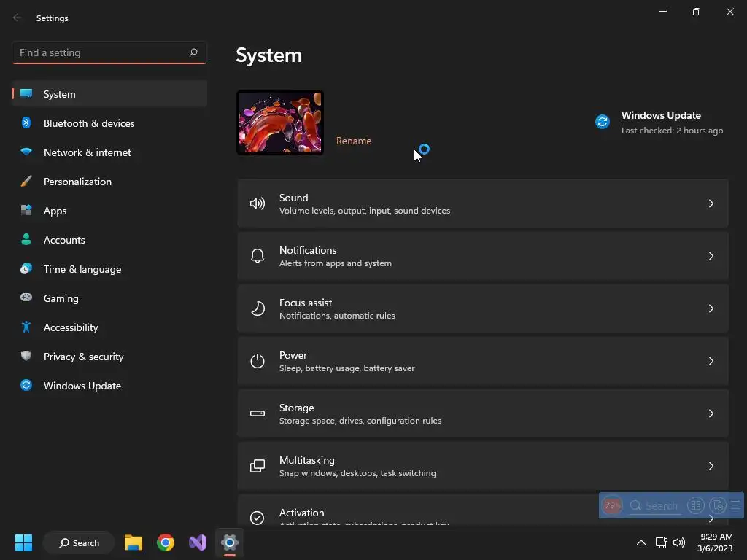Open Accessibility settings category

coord(109,327)
